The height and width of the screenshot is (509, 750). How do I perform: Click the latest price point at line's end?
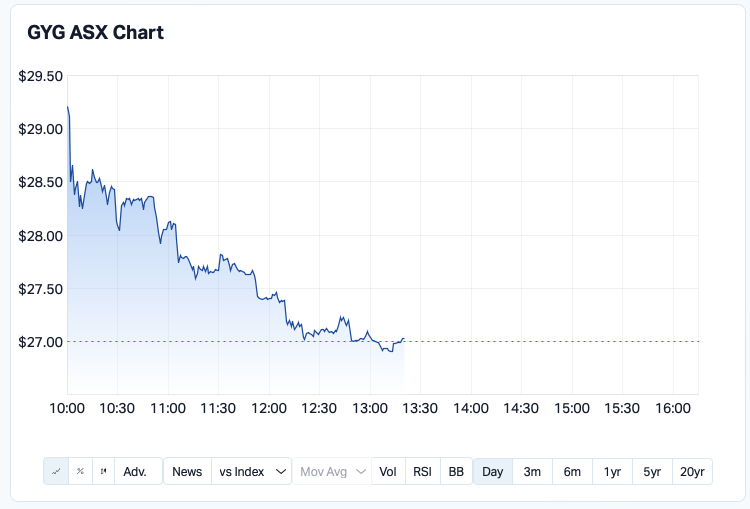coord(403,339)
